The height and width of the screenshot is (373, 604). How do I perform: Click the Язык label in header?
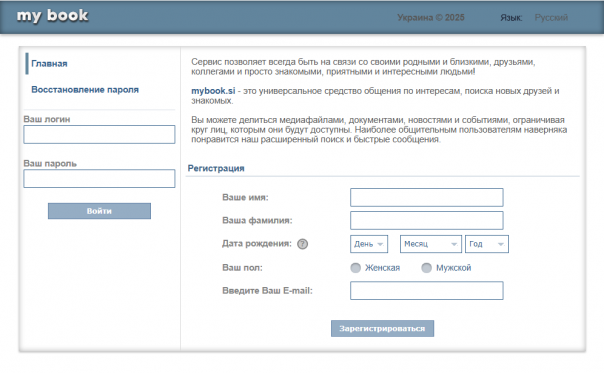point(511,18)
